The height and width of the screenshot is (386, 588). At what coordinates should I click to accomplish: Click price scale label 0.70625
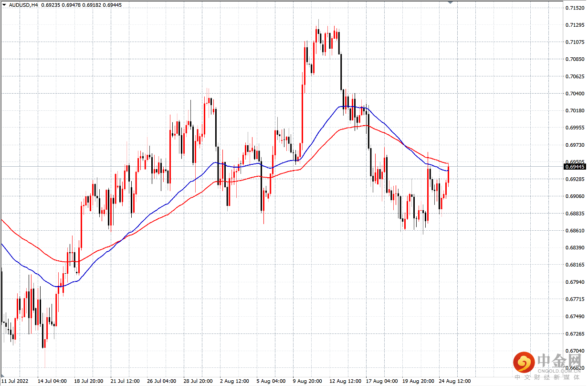(575, 76)
